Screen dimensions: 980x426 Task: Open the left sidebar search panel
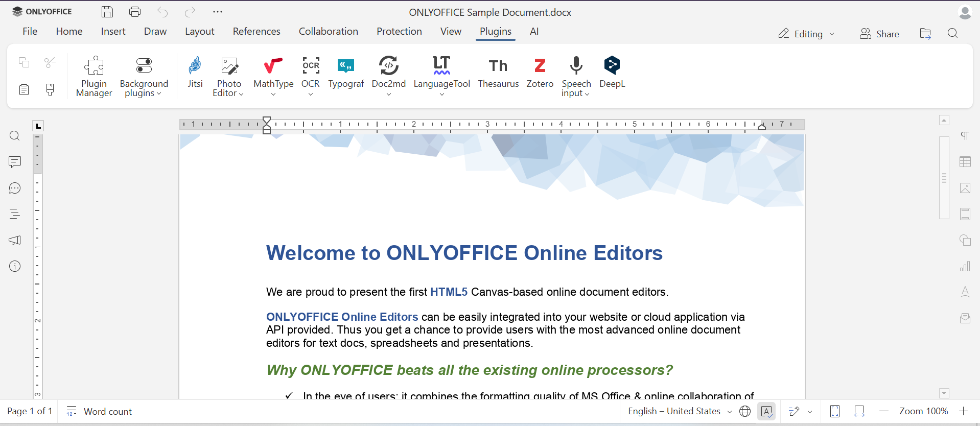click(x=15, y=136)
